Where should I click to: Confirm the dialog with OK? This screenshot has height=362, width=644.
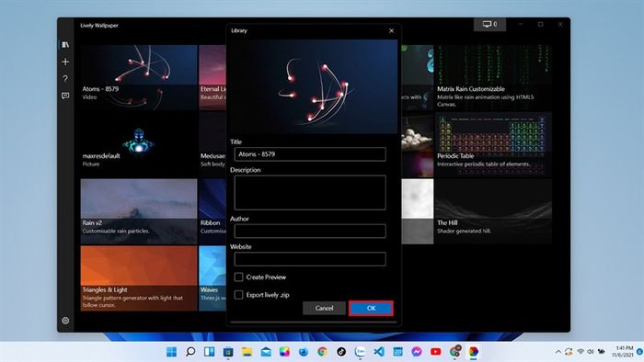coord(372,309)
